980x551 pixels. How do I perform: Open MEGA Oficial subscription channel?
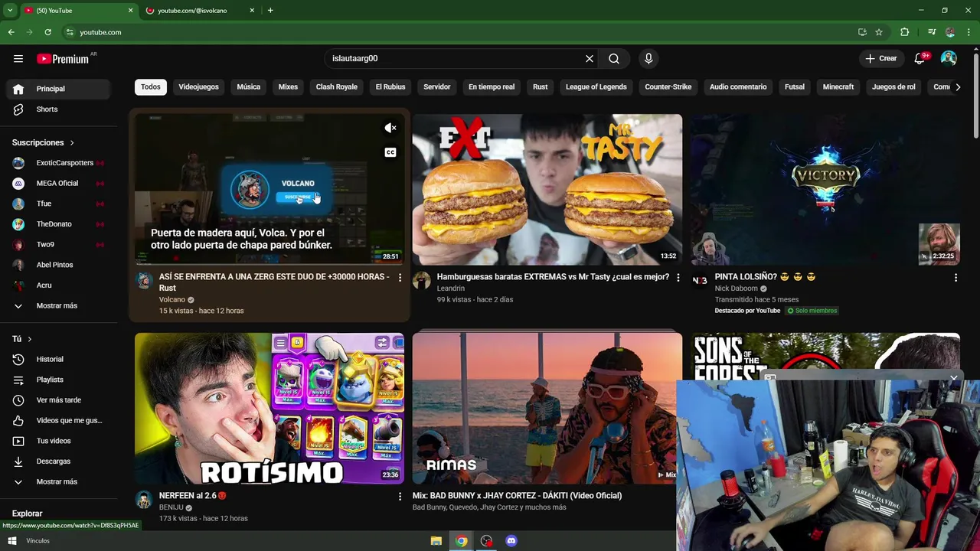[59, 184]
